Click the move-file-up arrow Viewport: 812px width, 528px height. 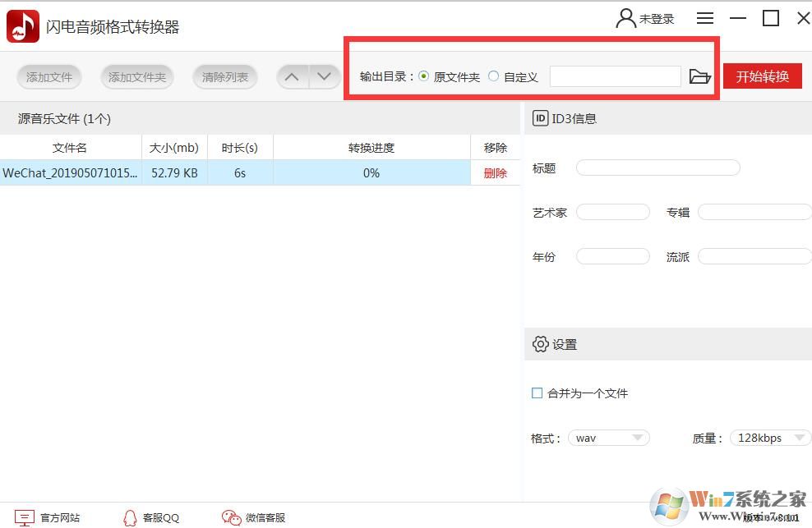click(292, 76)
